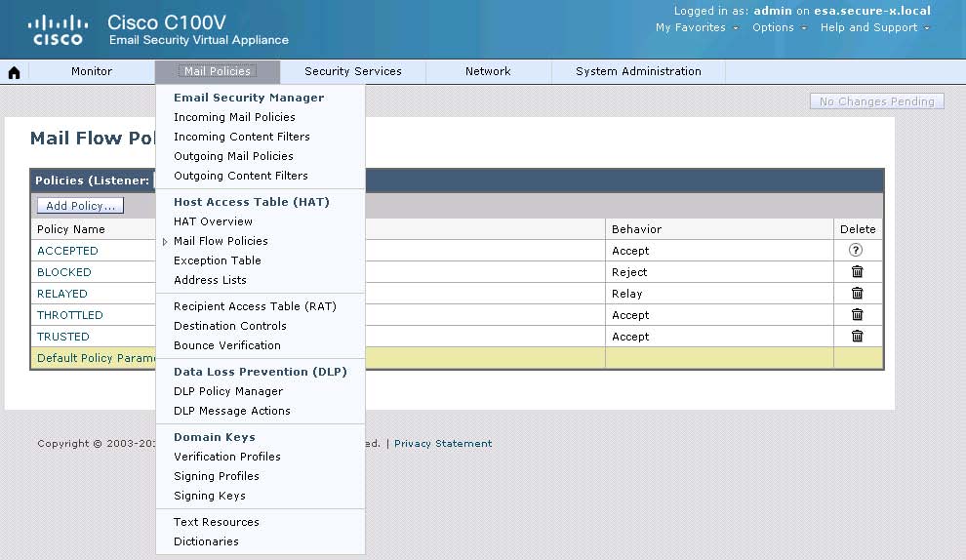This screenshot has width=966, height=560.
Task: Open the THROTTLED policy link
Action: (70, 315)
